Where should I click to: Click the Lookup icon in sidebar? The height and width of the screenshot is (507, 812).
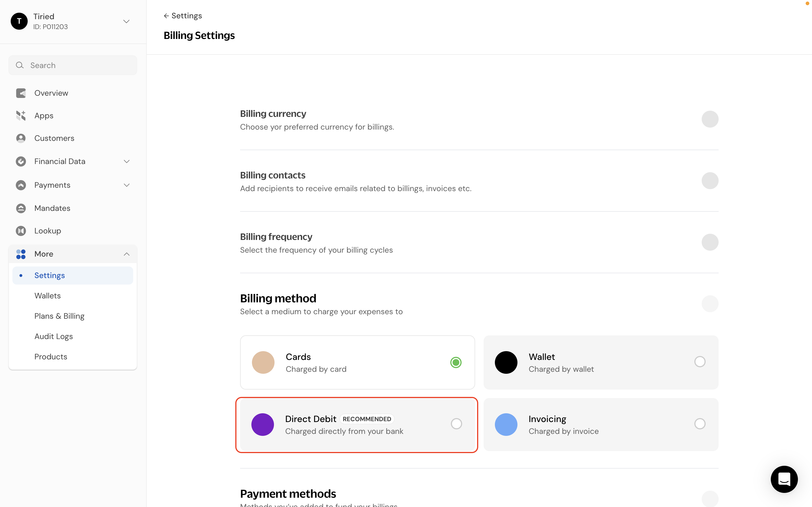tap(21, 231)
